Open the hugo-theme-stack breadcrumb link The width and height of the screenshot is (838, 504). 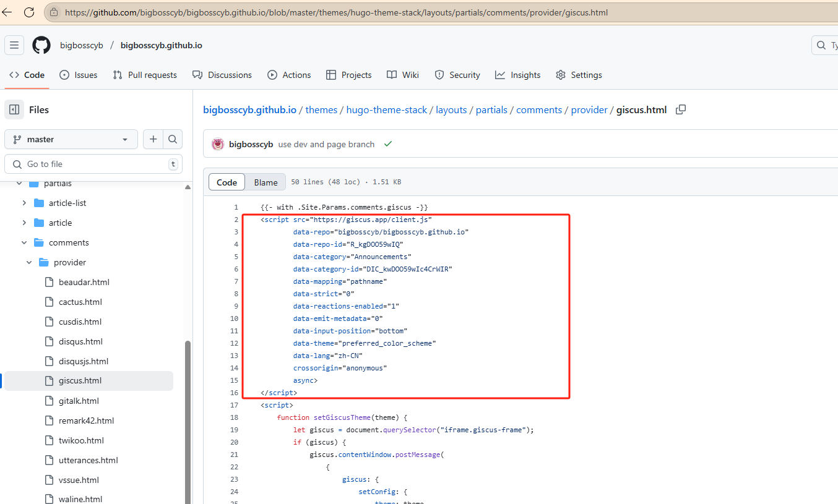tap(387, 109)
